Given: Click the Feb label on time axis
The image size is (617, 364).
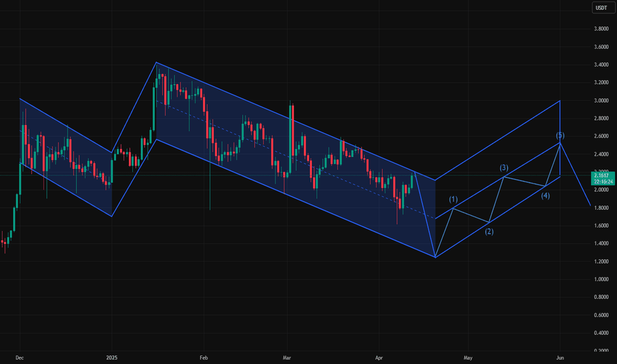Looking at the screenshot, I should point(203,357).
